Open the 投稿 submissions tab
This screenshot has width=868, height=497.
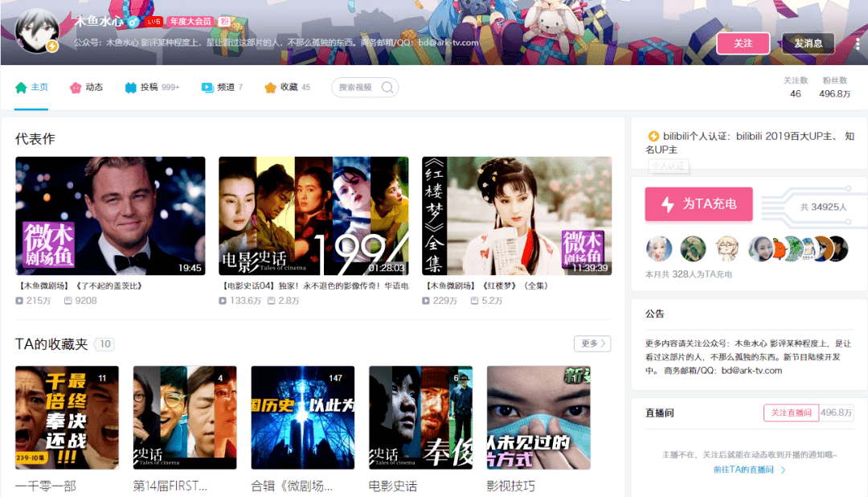point(152,88)
